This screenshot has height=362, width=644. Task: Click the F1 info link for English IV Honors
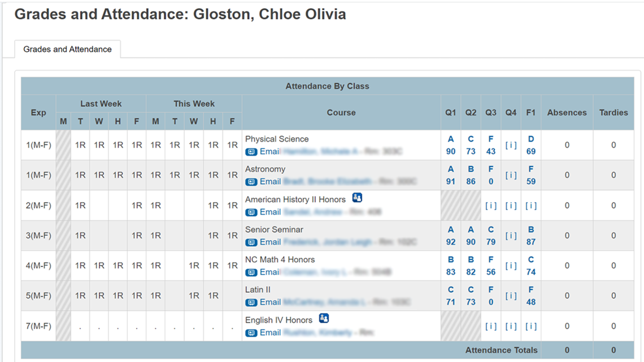(530, 326)
